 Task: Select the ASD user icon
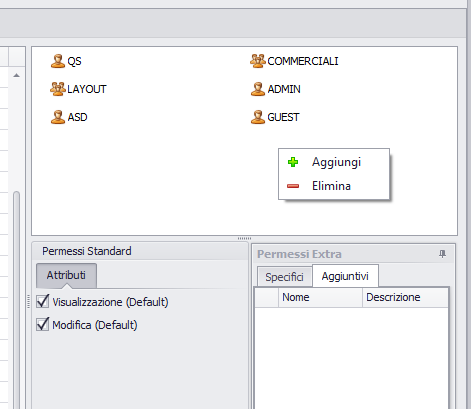coord(58,117)
